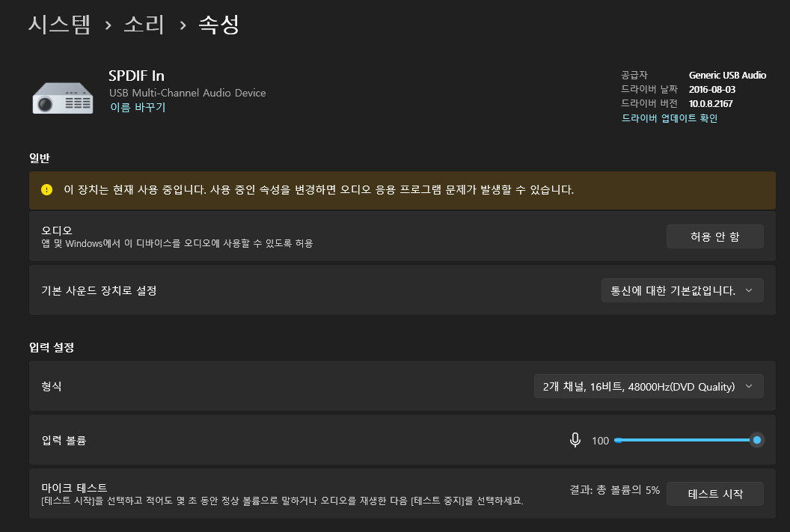790x532 pixels.
Task: Click the SPDIF In device name
Action: tap(137, 76)
